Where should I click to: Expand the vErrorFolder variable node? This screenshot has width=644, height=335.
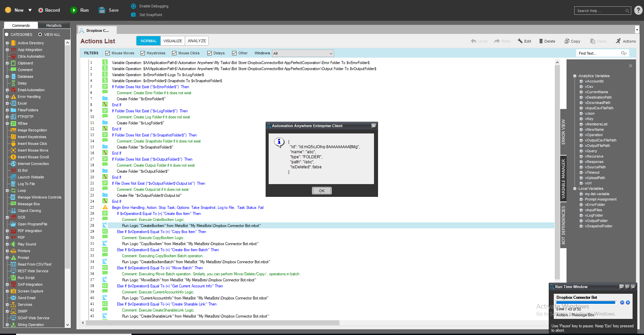(x=581, y=205)
